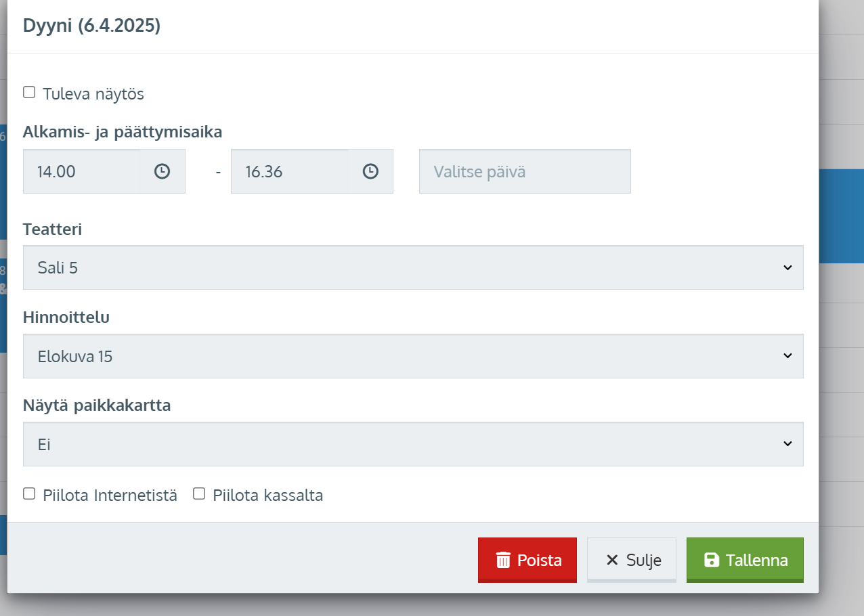Click the start time clock icon
Image resolution: width=864 pixels, height=616 pixels.
162,171
